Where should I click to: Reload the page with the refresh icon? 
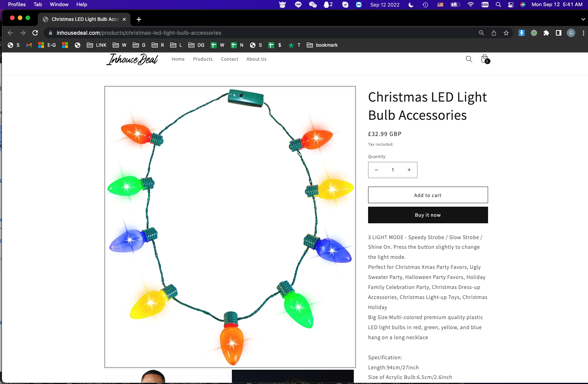pyautogui.click(x=35, y=33)
